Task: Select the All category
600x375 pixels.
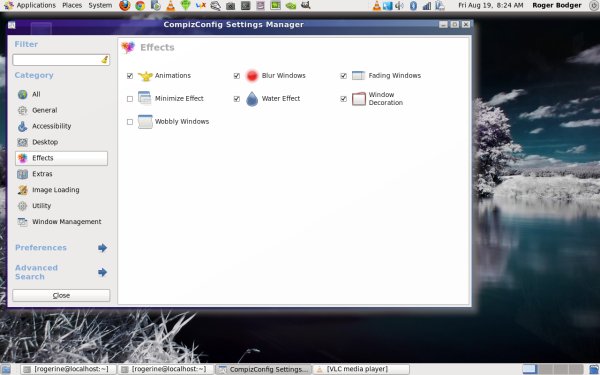Action: pyautogui.click(x=61, y=94)
